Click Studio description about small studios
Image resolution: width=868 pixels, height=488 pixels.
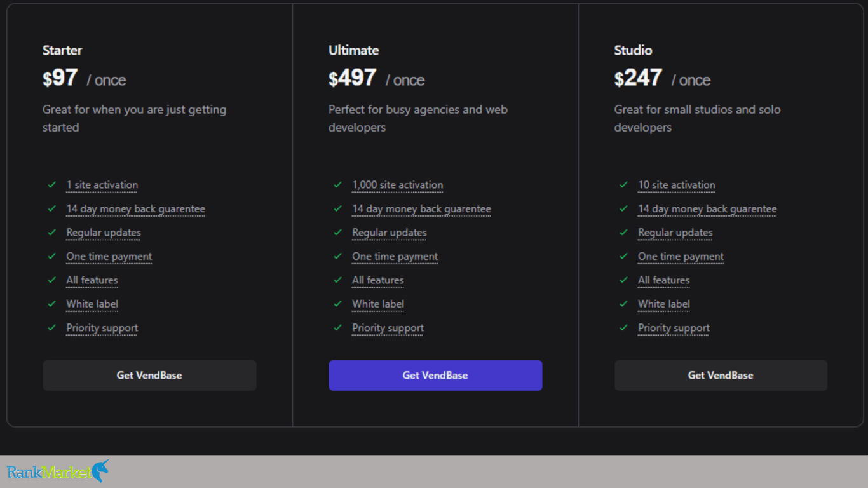click(x=697, y=118)
